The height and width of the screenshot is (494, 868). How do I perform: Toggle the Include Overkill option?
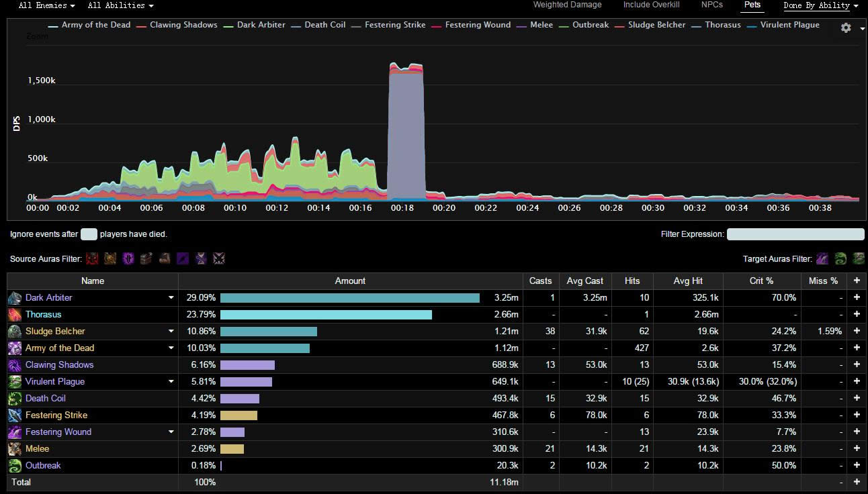coord(651,5)
